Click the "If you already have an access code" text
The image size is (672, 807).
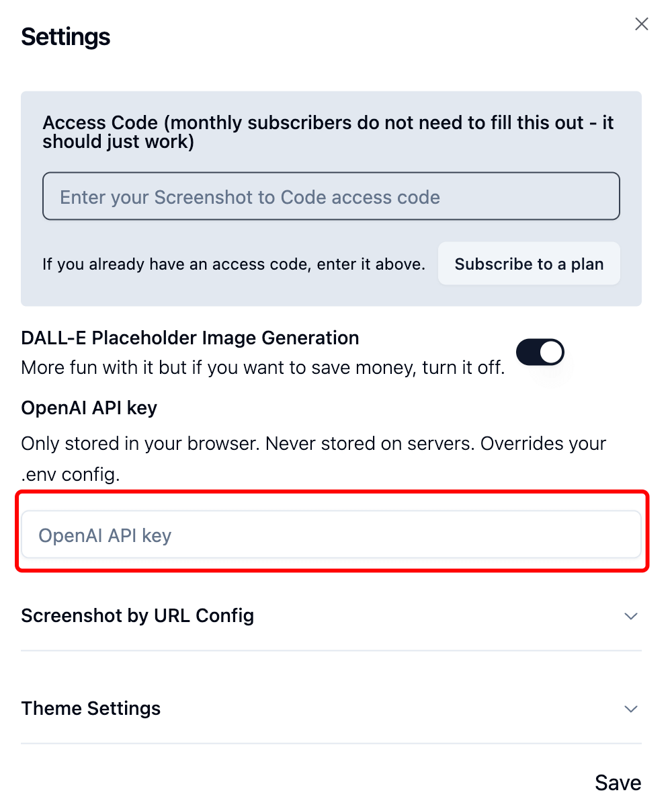click(x=234, y=264)
